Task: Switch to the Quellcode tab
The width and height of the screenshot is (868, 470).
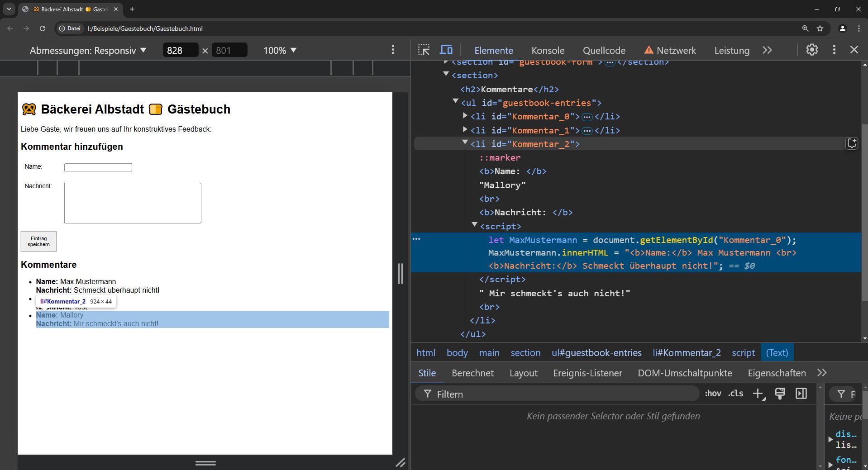Action: point(604,50)
